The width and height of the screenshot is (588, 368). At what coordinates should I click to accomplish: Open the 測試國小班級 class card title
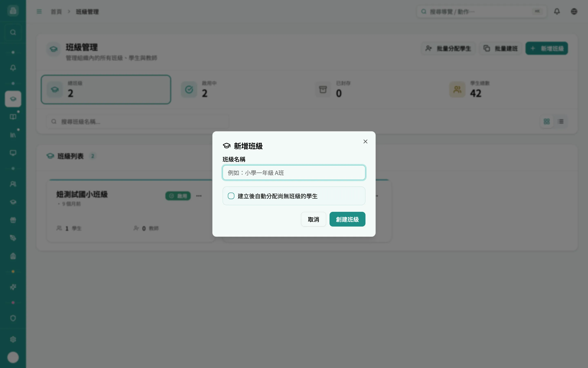[x=82, y=194]
